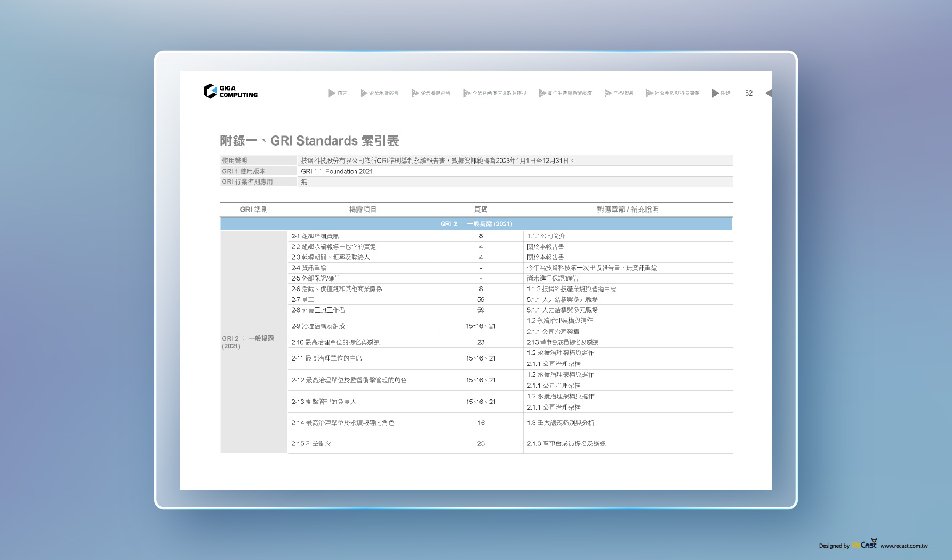Viewport: 952px width, 560px height.
Task: Click the ReCast designer logo
Action: [864, 543]
